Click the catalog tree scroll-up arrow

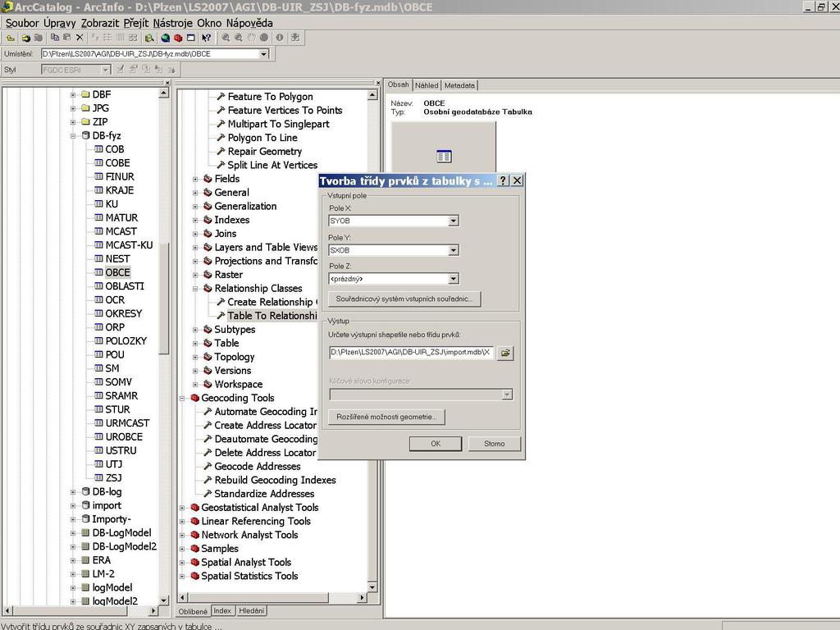point(163,94)
